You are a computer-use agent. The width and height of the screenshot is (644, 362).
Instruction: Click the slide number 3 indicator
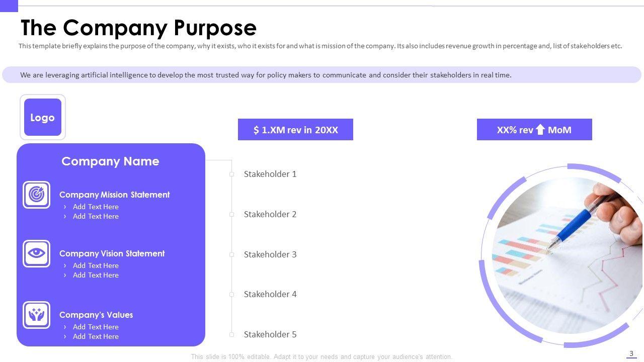pos(631,354)
